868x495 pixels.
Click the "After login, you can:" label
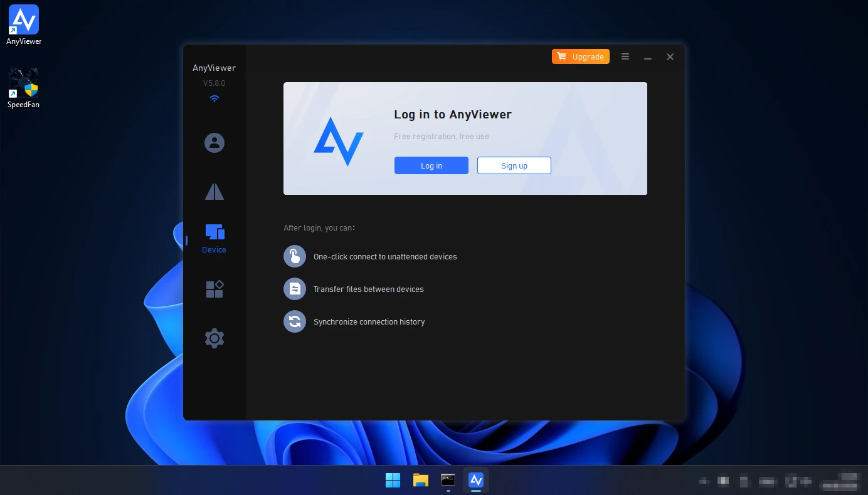pos(319,228)
